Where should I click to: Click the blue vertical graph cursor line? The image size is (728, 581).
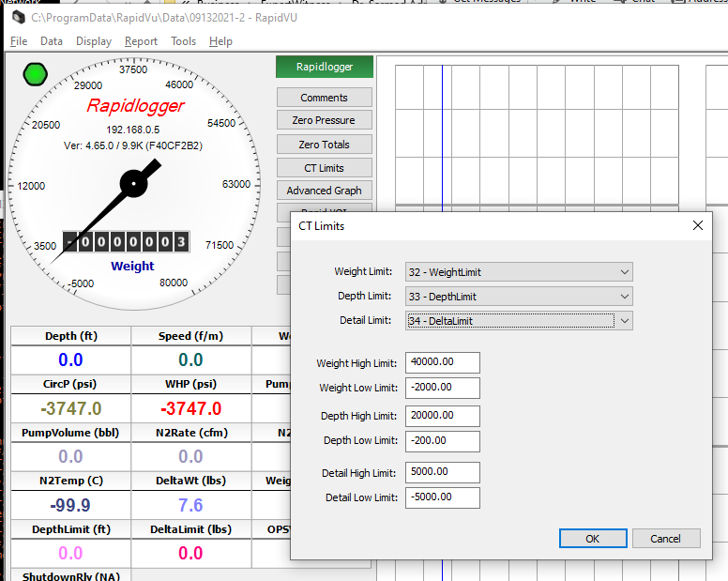click(x=442, y=137)
